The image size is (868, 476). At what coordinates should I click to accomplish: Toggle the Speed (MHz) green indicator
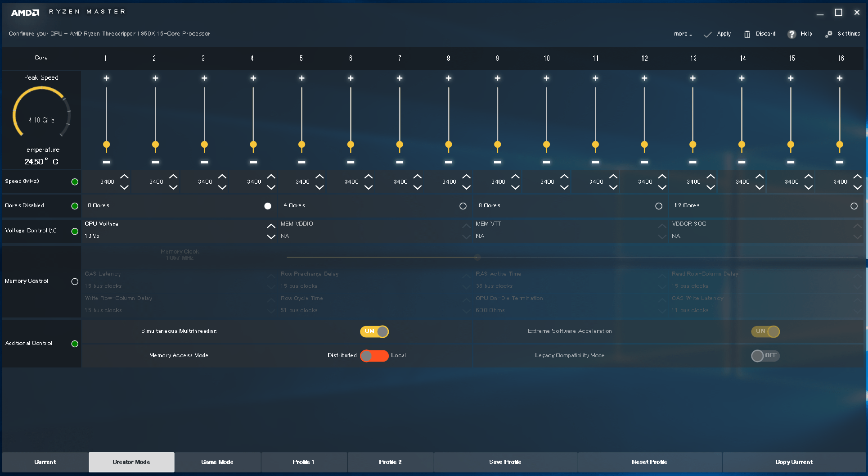click(75, 182)
